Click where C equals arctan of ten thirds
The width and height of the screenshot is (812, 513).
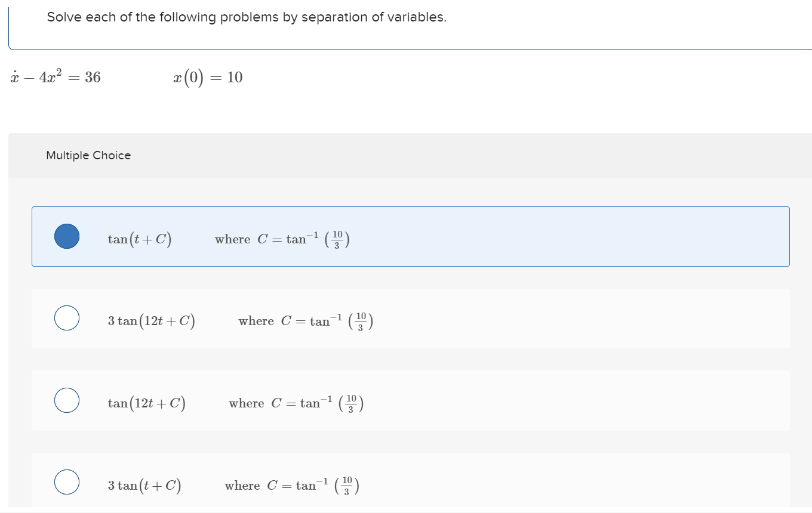point(282,239)
